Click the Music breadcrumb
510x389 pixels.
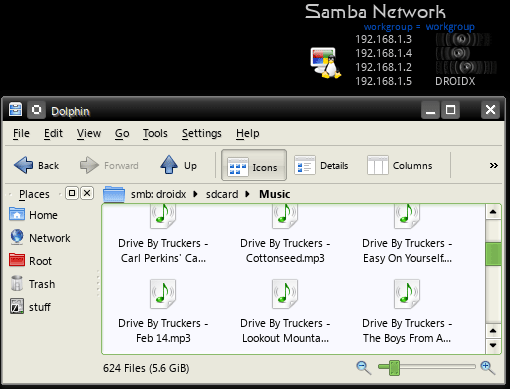point(275,194)
